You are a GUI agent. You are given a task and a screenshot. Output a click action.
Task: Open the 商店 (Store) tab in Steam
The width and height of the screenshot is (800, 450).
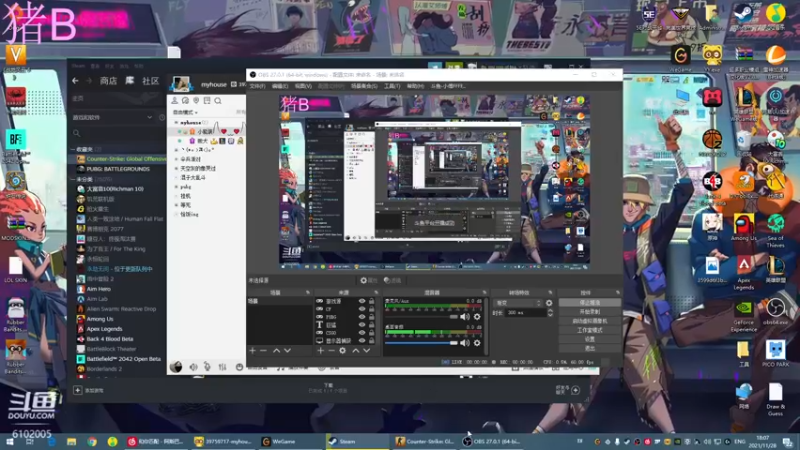(108, 81)
